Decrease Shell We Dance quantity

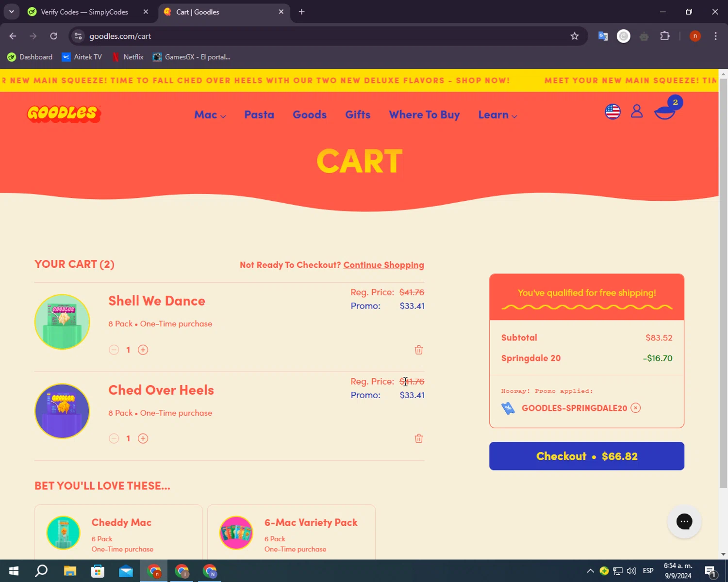point(114,350)
